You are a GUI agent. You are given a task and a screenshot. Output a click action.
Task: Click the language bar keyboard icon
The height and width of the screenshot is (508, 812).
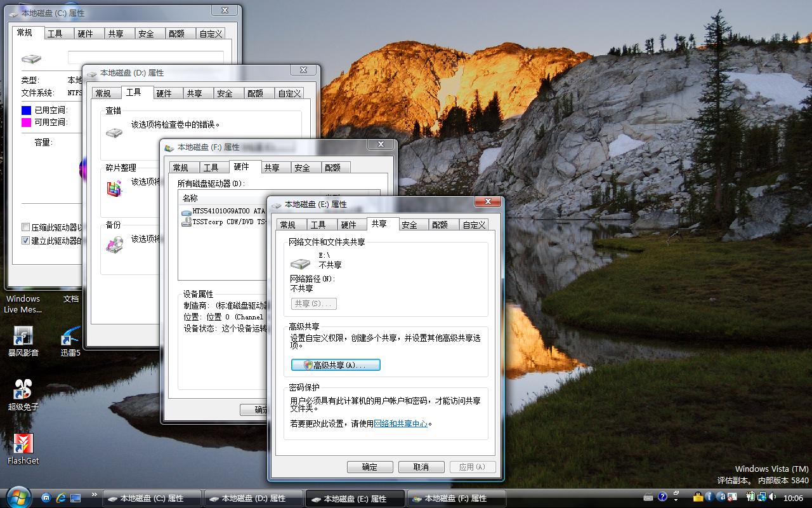648,497
